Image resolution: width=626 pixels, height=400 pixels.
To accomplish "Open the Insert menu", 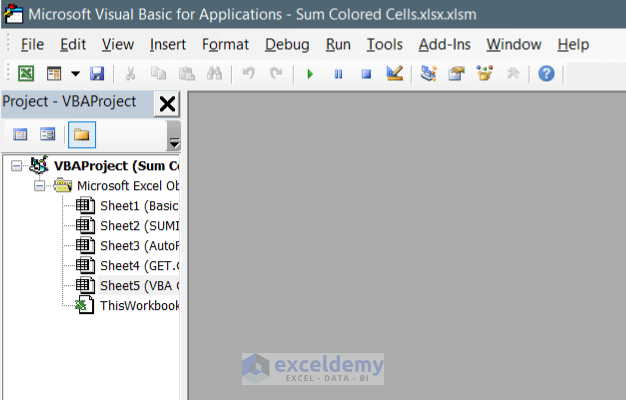I will tap(168, 44).
